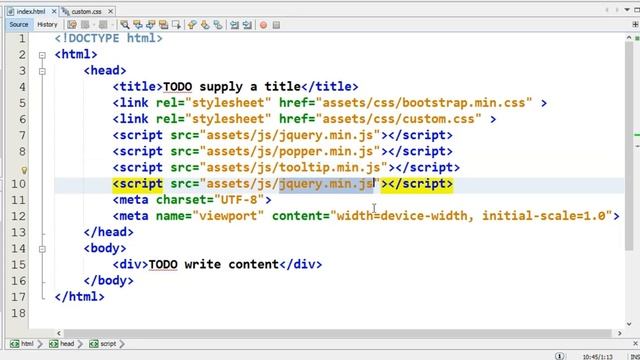Select the custom.css editor tab
Screen dimensions: 640x360
[87, 11]
